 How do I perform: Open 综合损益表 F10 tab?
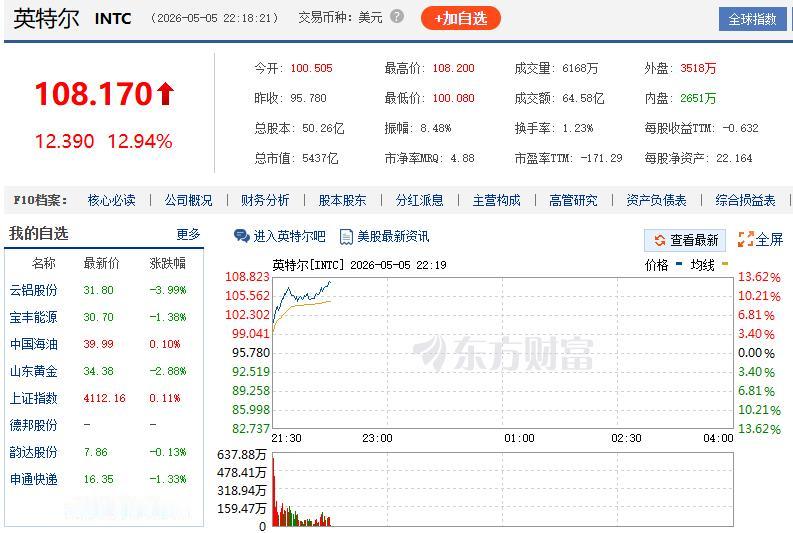coord(745,200)
